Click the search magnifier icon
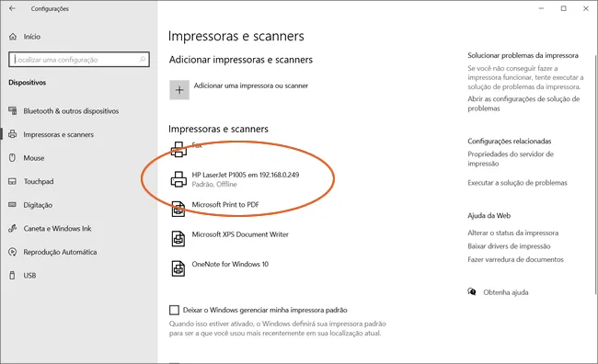Image resolution: width=598 pixels, height=364 pixels. pyautogui.click(x=143, y=60)
